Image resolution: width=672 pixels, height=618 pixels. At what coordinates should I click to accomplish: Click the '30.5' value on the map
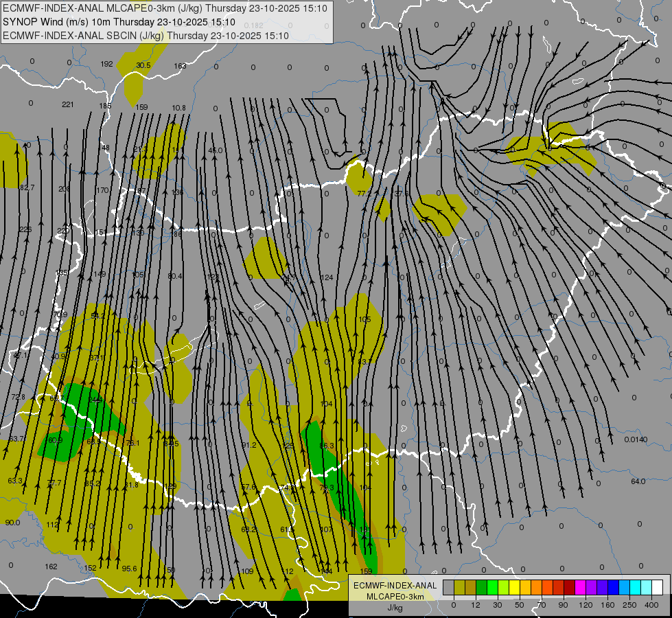pos(143,65)
